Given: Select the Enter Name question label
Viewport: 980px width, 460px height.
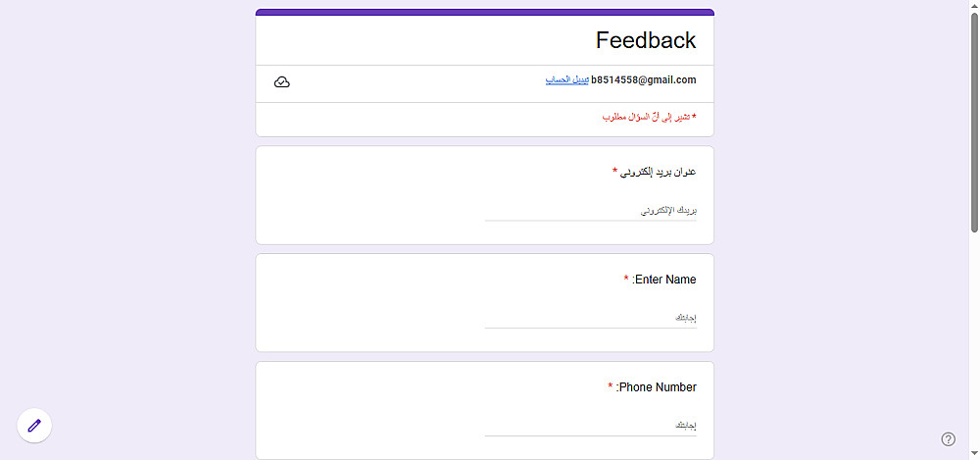Looking at the screenshot, I should tap(664, 280).
